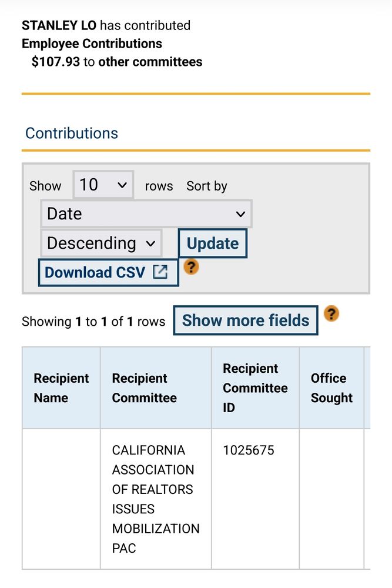Viewport: 392px width, 588px height.
Task: Open the rows-per-page dropdown showing 10
Action: tap(103, 185)
